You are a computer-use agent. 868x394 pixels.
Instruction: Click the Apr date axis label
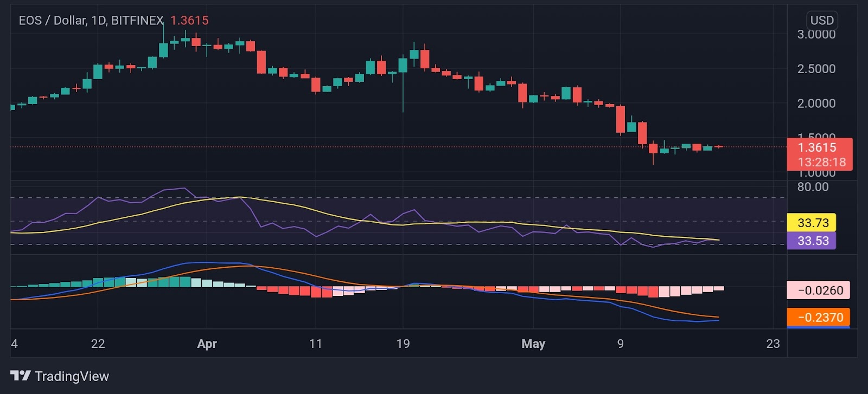207,344
